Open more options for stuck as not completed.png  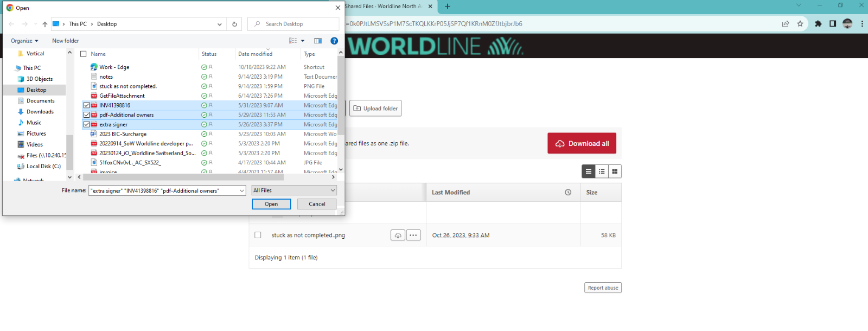coord(413,235)
